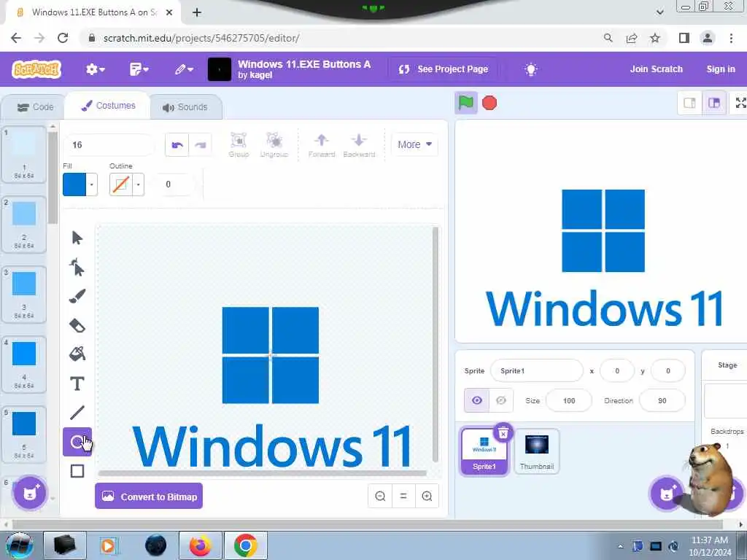Click the sprite name field Sprite1
The height and width of the screenshot is (560, 747).
[x=536, y=370]
